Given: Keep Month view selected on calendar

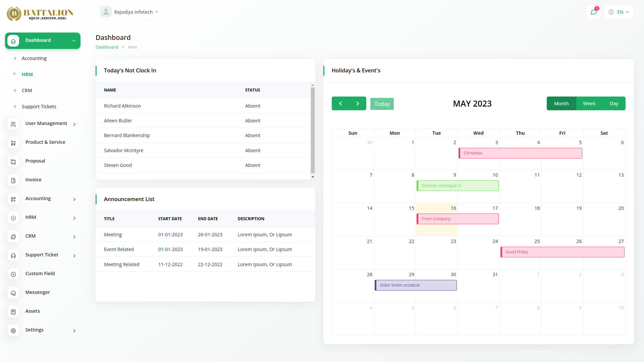Looking at the screenshot, I should (x=561, y=103).
